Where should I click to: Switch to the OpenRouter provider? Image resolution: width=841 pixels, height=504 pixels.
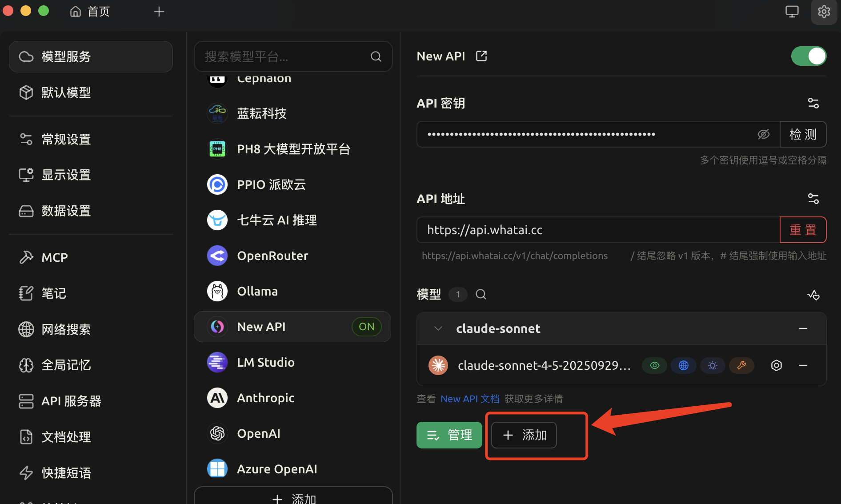(272, 256)
